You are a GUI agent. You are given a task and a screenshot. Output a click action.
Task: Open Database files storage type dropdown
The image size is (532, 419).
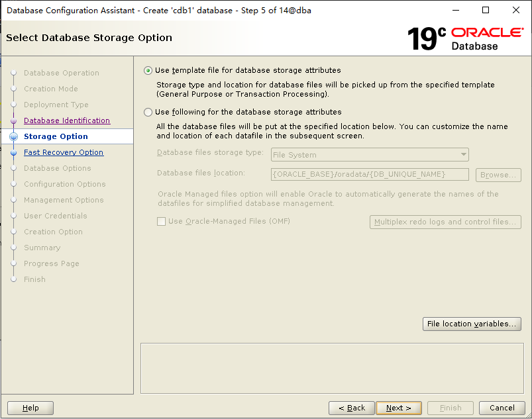click(x=370, y=155)
